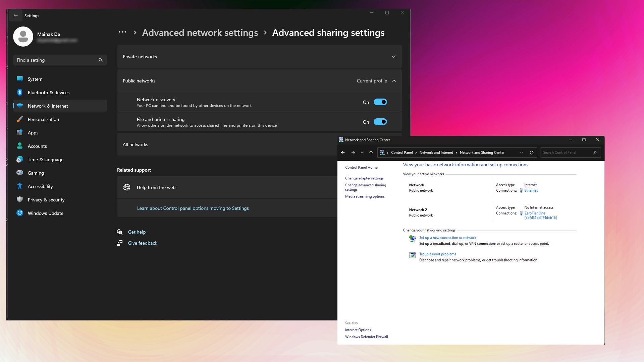Click the globe icon beside Help from the web
Viewport: 644px width, 362px height.
(x=127, y=187)
